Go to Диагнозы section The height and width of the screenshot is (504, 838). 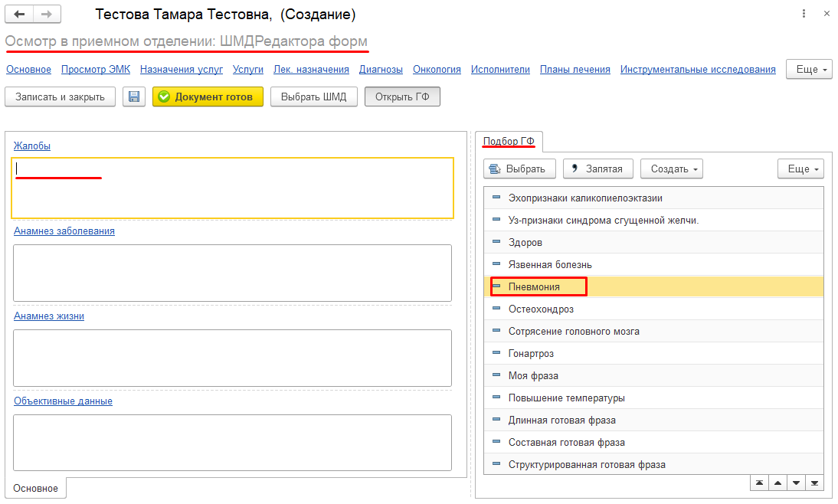(381, 70)
